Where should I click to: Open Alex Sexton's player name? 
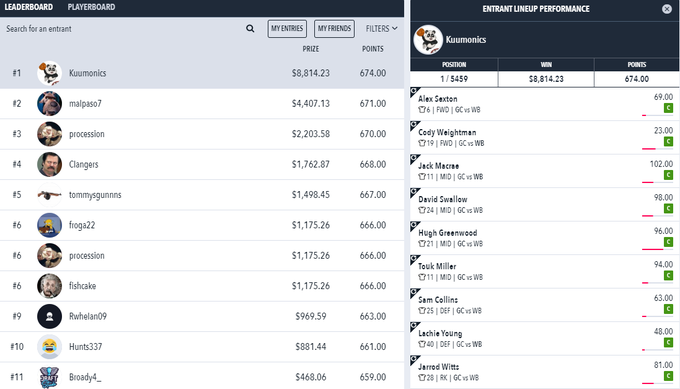tap(438, 99)
